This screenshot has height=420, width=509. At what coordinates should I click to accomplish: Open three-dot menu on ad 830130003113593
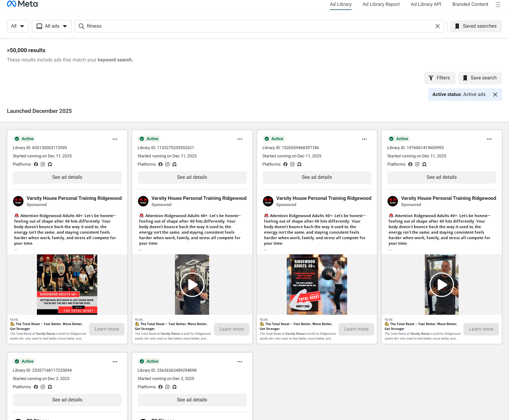point(115,139)
